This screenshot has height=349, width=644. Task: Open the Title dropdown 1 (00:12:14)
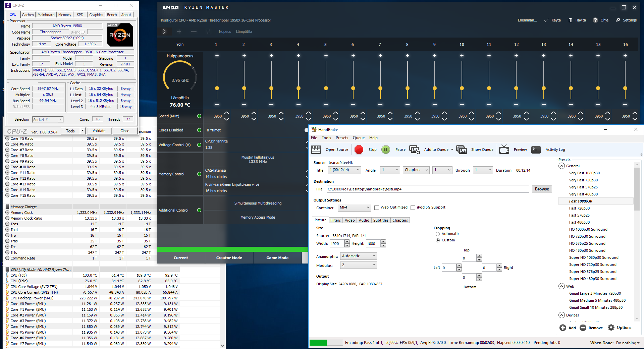[x=344, y=170]
